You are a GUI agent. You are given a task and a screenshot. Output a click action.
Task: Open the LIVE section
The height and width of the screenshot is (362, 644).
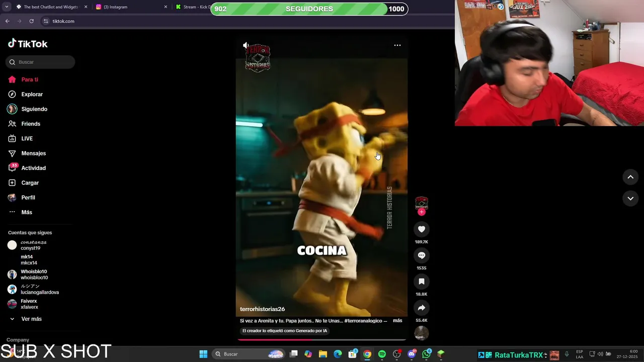pos(20,138)
